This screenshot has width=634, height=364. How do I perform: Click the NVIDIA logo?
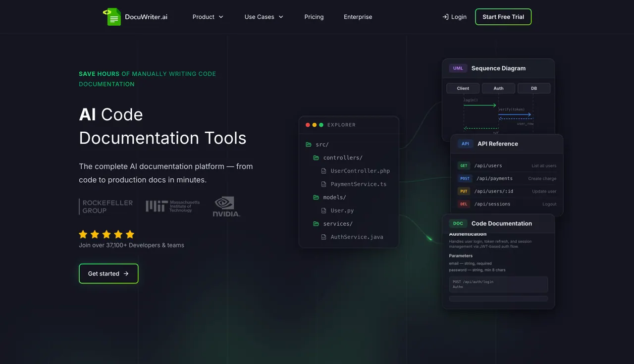(x=226, y=207)
